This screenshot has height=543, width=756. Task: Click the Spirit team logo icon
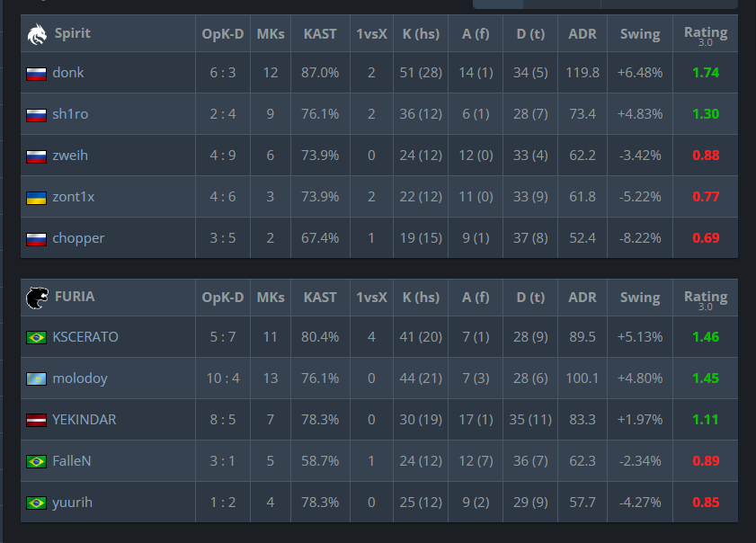tap(37, 34)
